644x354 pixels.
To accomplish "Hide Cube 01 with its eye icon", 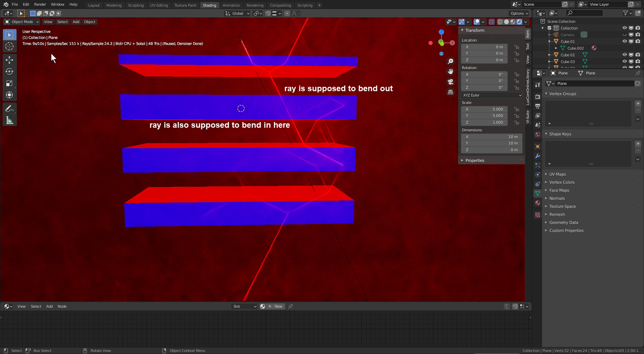I will pyautogui.click(x=624, y=42).
